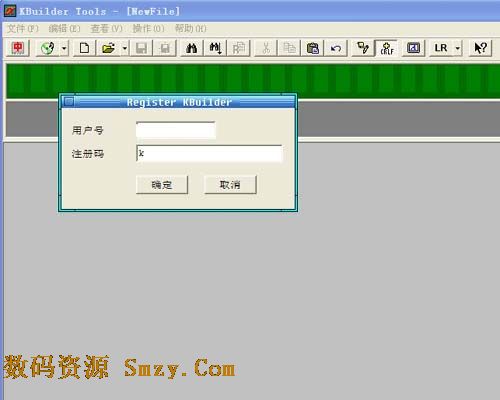This screenshot has height=400, width=500.
Task: Click the first Save floppy disk icon
Action: pyautogui.click(x=141, y=48)
